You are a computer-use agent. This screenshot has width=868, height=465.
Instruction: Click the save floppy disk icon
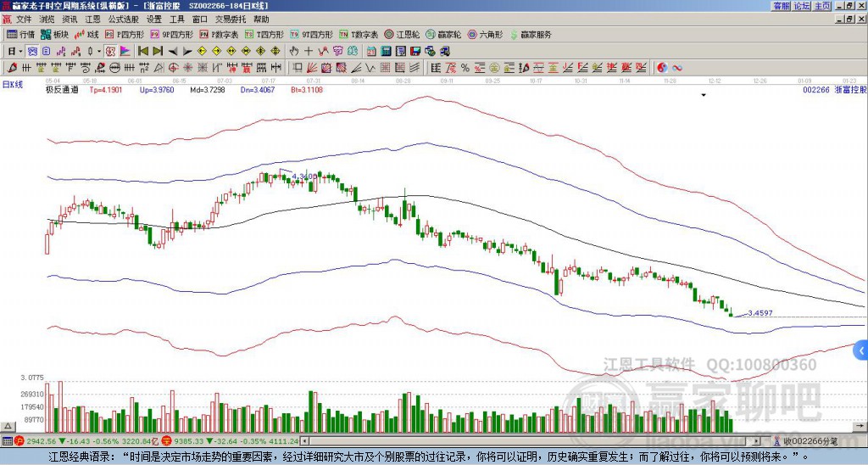point(415,51)
